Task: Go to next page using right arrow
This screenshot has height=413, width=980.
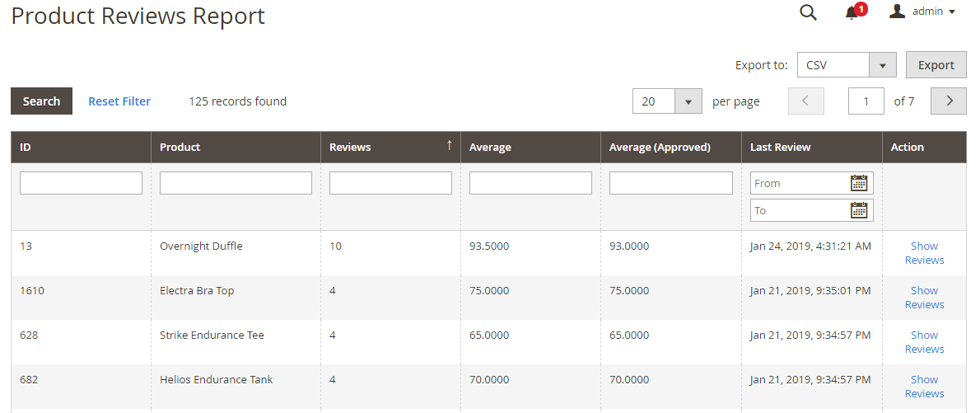Action: pos(949,101)
